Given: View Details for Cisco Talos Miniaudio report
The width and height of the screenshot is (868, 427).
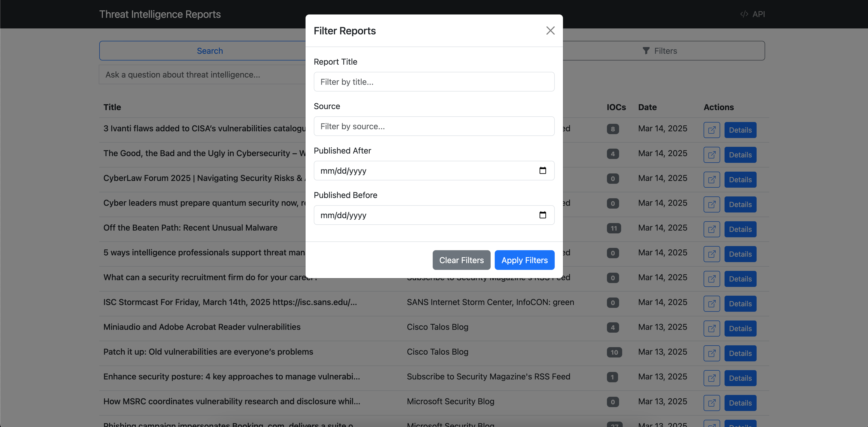Looking at the screenshot, I should (x=740, y=329).
